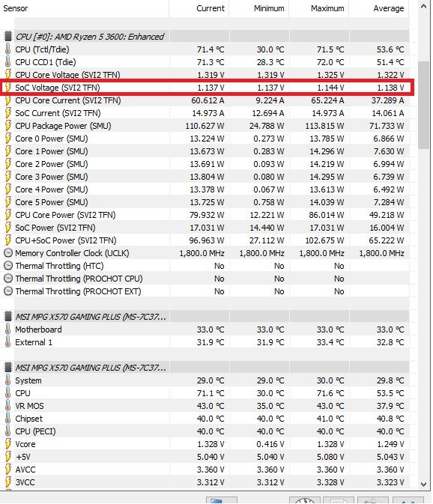
Task: Click the vertical scrollbar thumb
Action: [x=424, y=105]
